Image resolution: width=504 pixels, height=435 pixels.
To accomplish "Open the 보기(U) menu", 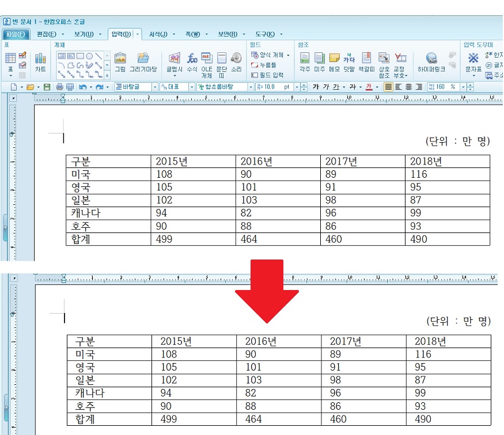I will [x=84, y=35].
